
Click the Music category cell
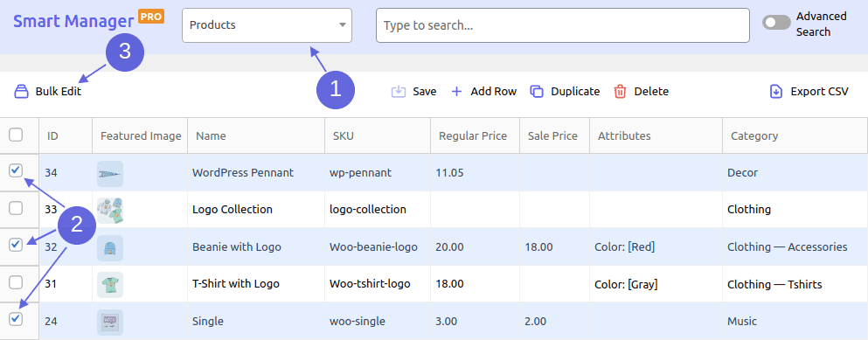[795, 321]
